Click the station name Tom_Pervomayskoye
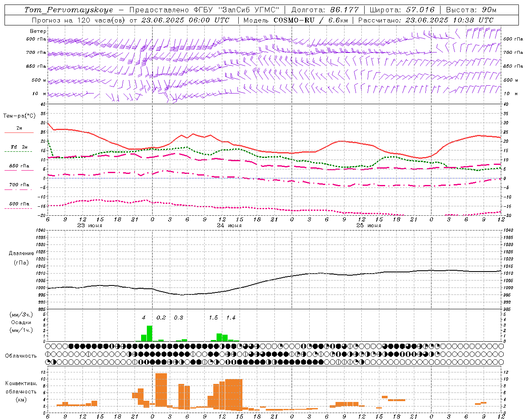 pyautogui.click(x=68, y=10)
